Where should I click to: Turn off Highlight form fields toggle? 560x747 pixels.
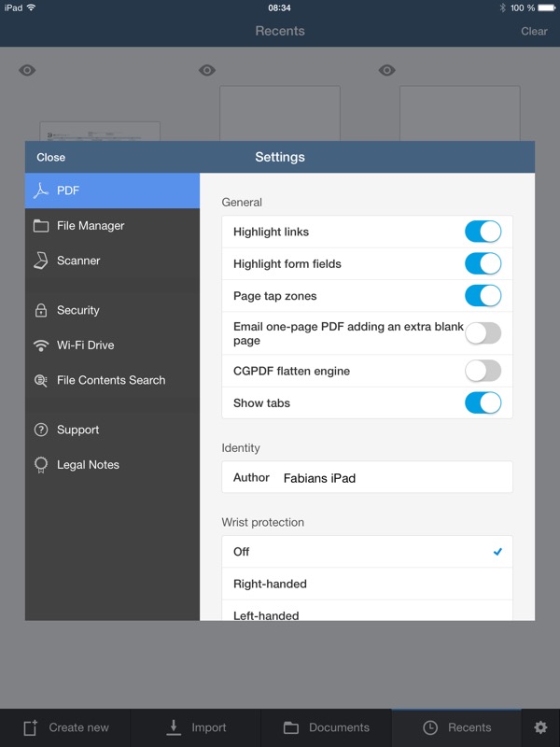pyautogui.click(x=483, y=264)
